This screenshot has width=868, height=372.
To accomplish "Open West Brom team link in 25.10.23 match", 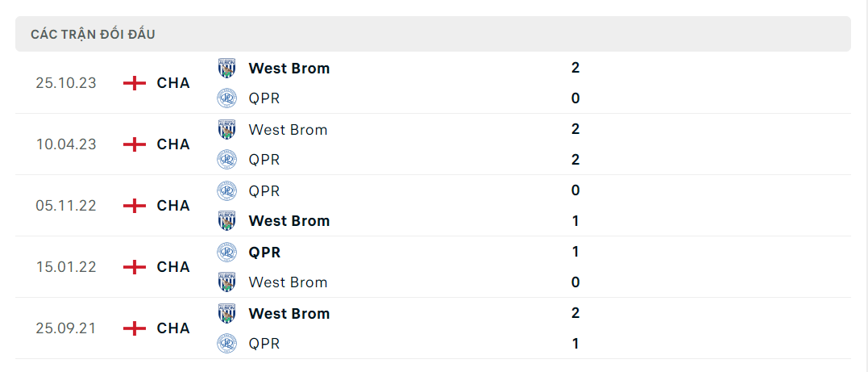I will tap(289, 69).
